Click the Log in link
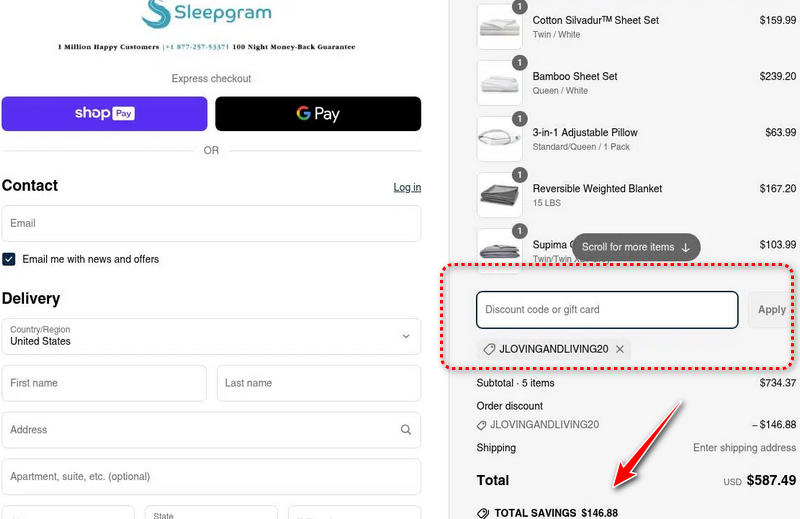 [407, 187]
